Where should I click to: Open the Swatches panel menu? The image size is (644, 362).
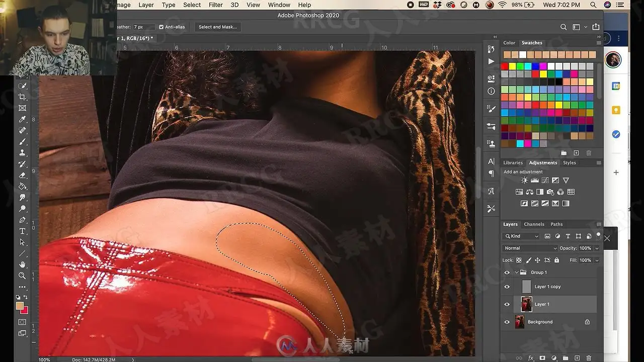coord(599,43)
